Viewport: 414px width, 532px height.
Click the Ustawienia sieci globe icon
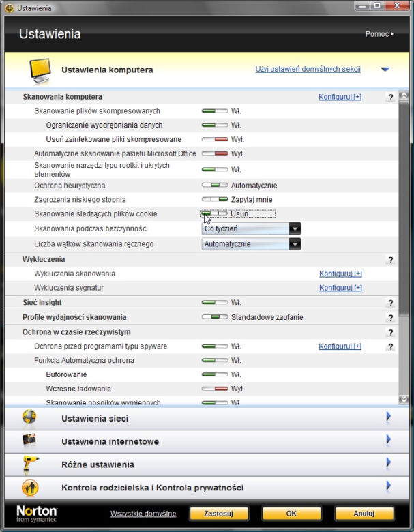(29, 417)
